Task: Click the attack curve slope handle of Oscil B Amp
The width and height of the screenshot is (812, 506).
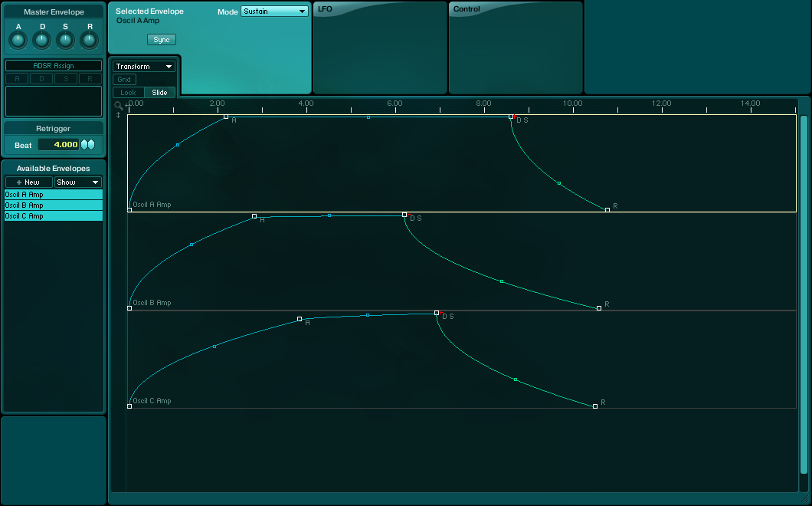Action: (192, 245)
